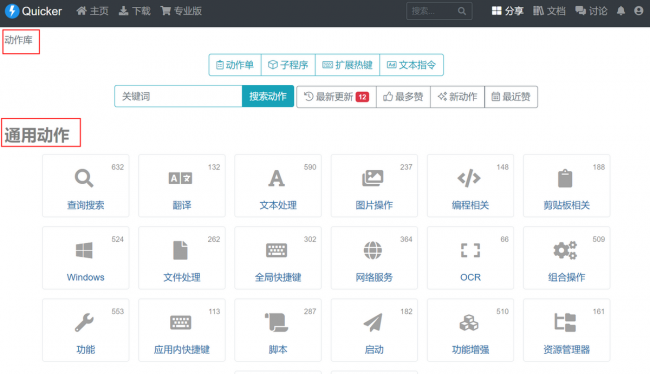Open the 启动 paper plane icon

tap(373, 323)
